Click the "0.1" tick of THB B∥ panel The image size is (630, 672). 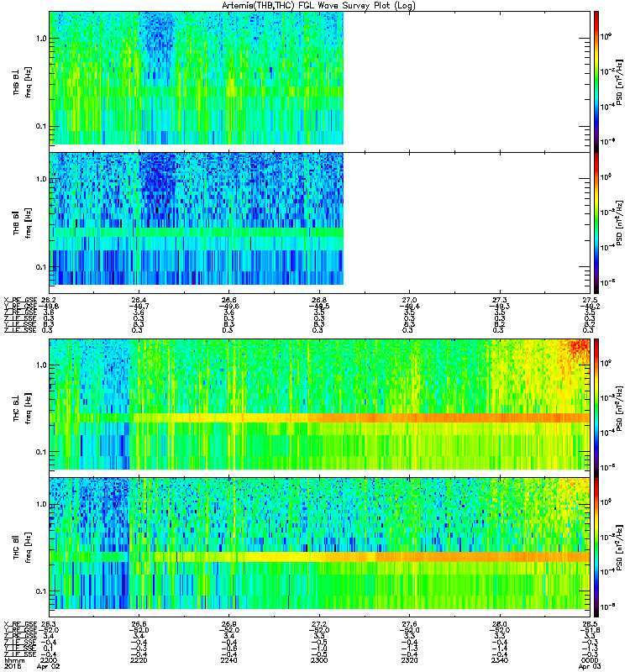(41, 267)
